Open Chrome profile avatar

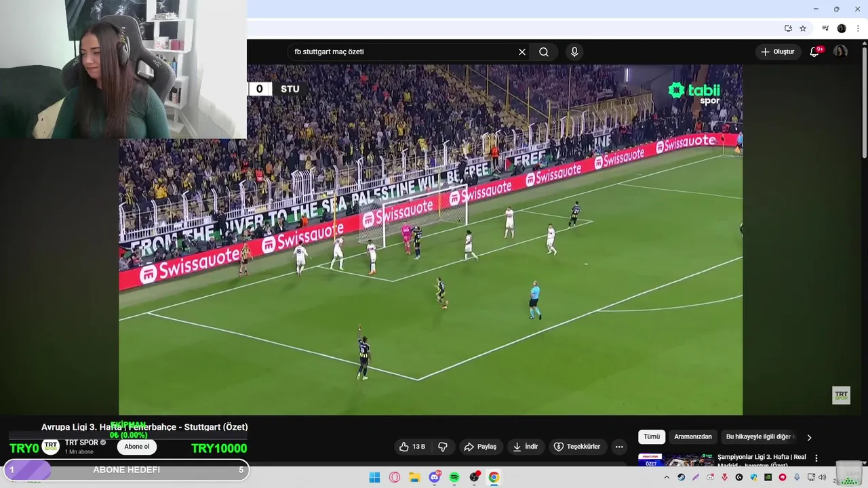click(x=842, y=28)
